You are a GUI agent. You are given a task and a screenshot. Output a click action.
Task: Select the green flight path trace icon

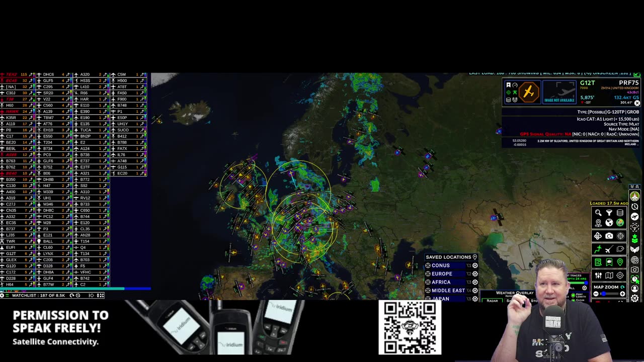(598, 249)
